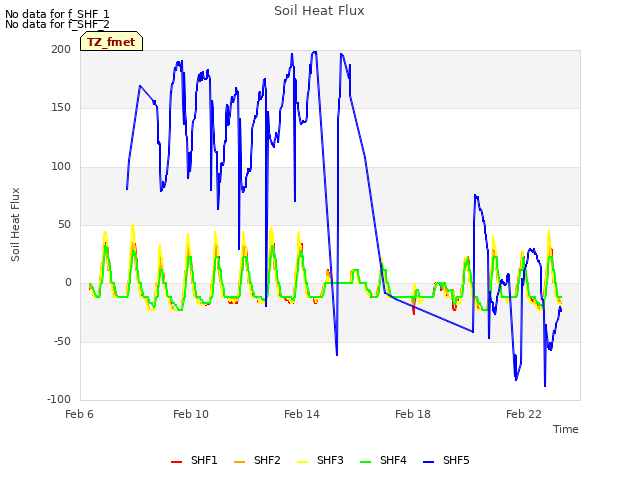The width and height of the screenshot is (640, 480).
Task: Click the Time x-axis title
Action: 566,429
